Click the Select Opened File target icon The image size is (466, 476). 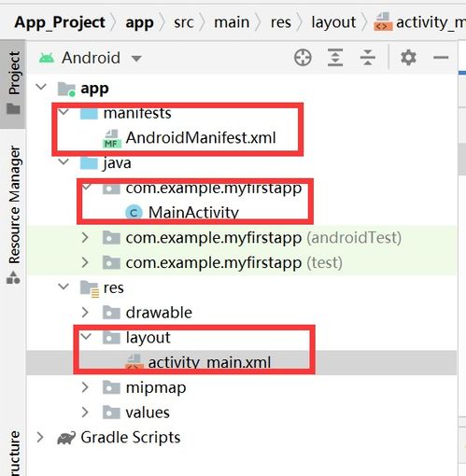303,58
